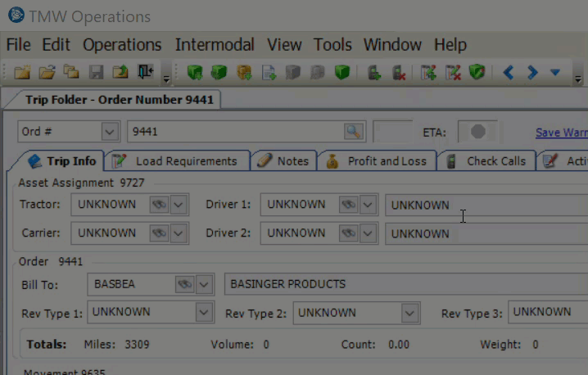
Task: Click the blue forward arrow icon
Action: (531, 72)
